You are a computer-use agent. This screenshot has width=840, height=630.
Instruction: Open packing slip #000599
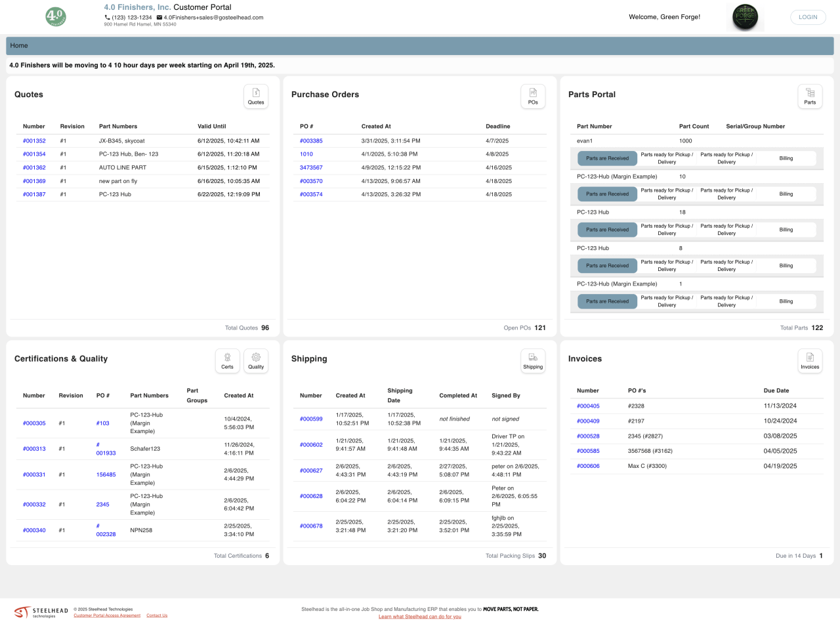[x=311, y=419]
